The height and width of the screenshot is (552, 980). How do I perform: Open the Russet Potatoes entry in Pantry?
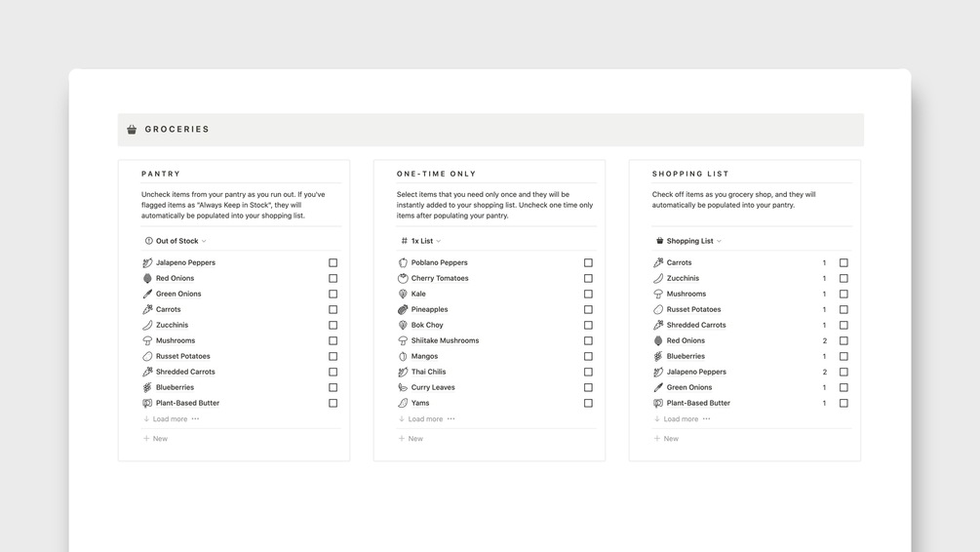pyautogui.click(x=182, y=357)
